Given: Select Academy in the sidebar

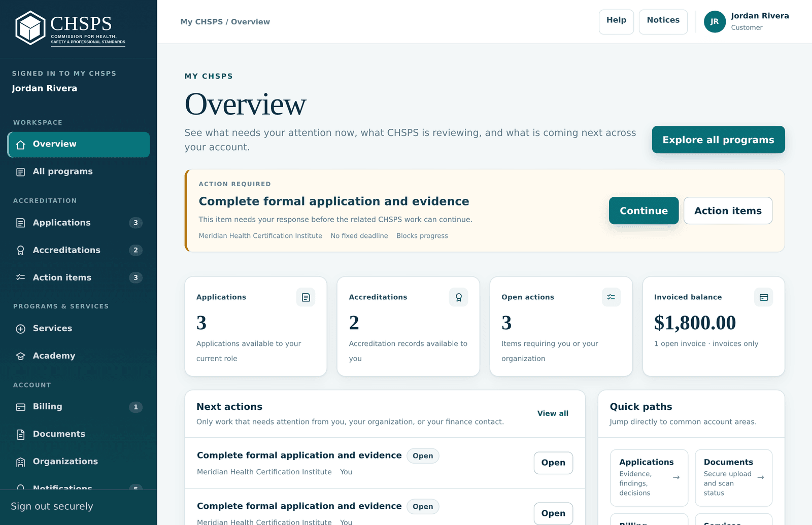Looking at the screenshot, I should (79, 356).
